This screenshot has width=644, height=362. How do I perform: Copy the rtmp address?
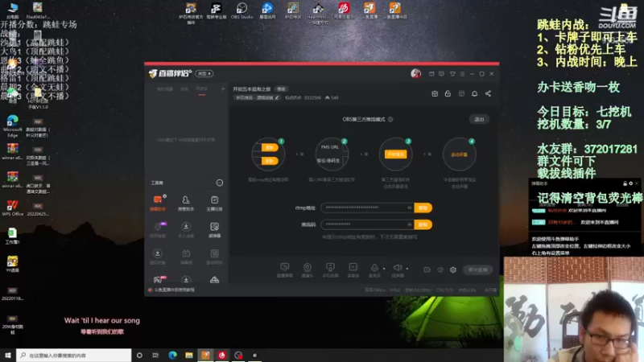pyautogui.click(x=423, y=208)
